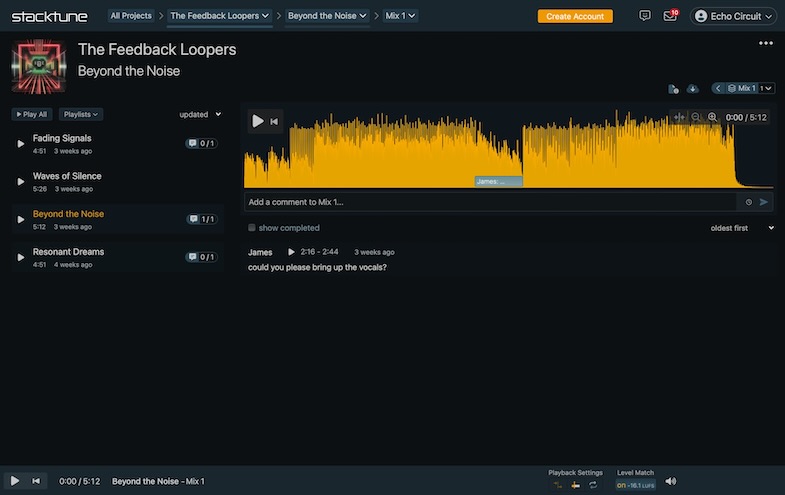Open Beyond the Noise 1/1 comments badge
Viewport: 785px width, 495px height.
tap(202, 219)
